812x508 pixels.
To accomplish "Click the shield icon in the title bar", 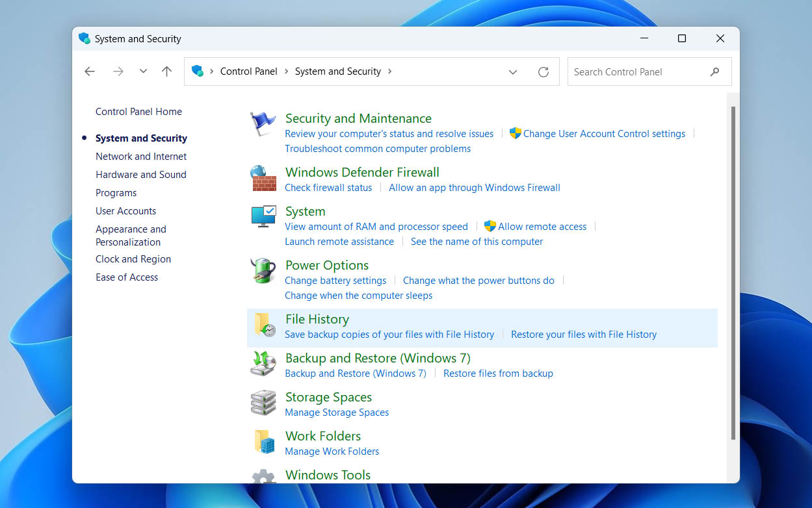I will tap(85, 38).
